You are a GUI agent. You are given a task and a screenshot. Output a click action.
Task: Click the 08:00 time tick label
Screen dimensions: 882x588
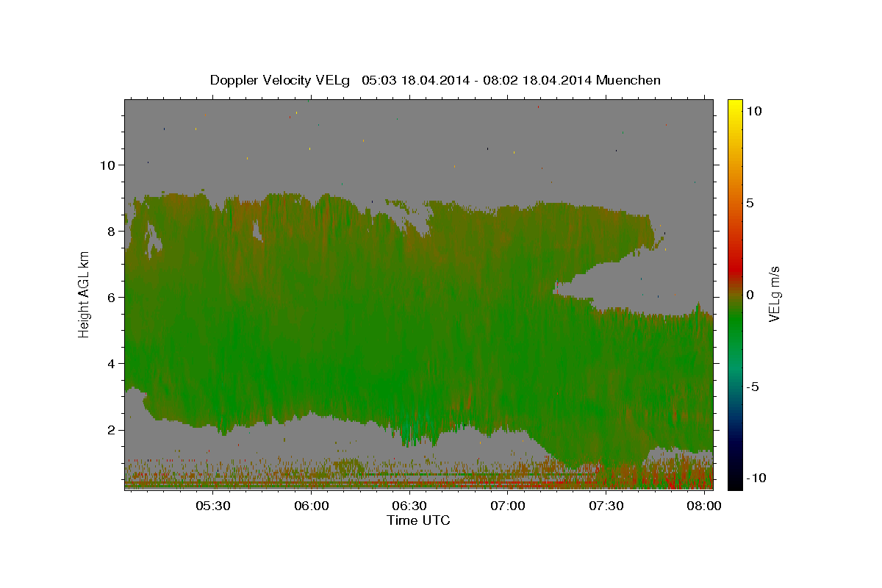point(704,506)
